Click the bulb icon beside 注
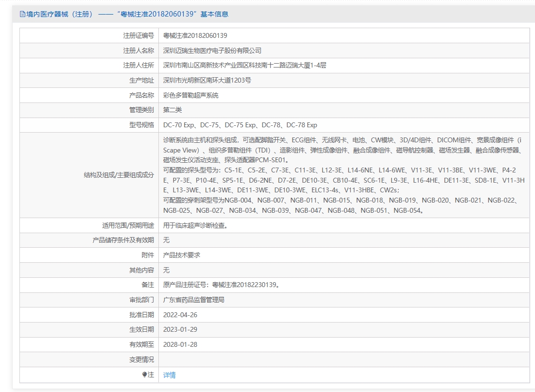535x392 pixels. click(x=145, y=375)
